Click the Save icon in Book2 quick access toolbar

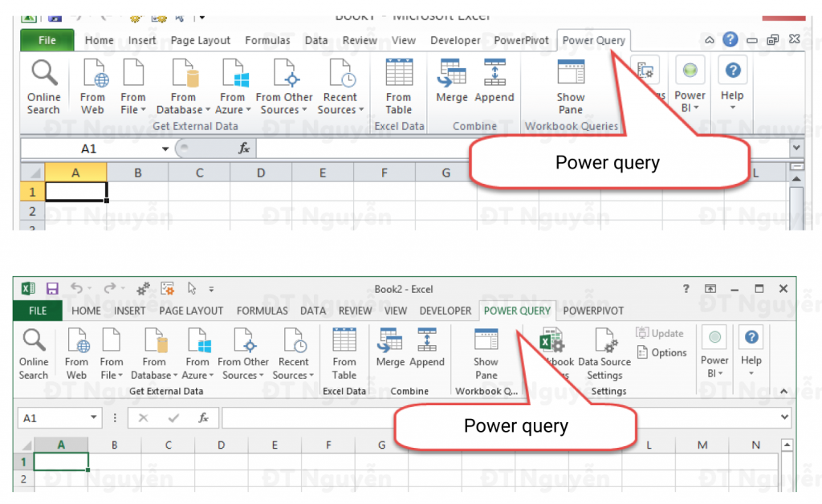pyautogui.click(x=52, y=289)
